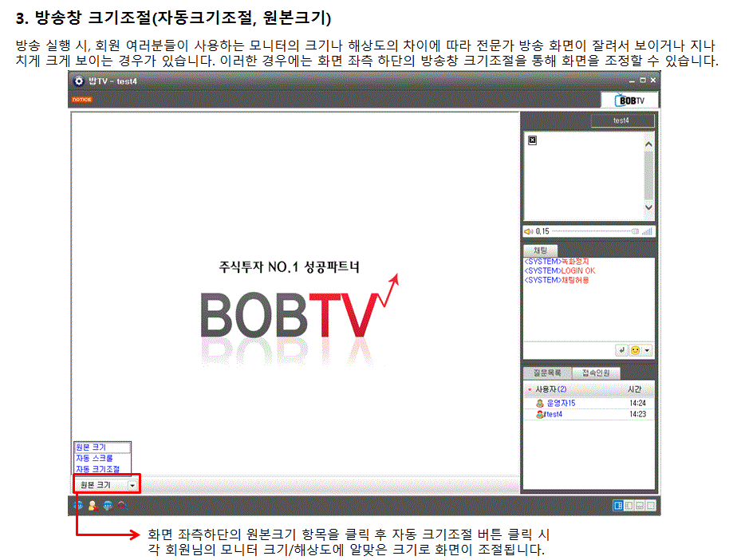Click the 주식투자 NO.1 성공파트너 slogan

pos(290,267)
